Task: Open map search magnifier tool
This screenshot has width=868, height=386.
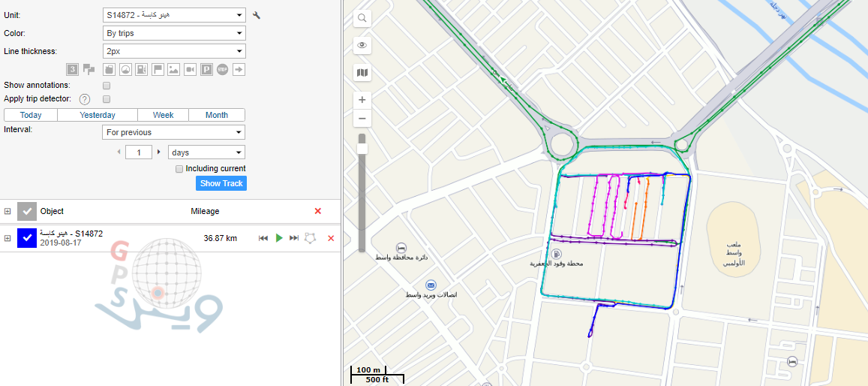Action: point(362,18)
